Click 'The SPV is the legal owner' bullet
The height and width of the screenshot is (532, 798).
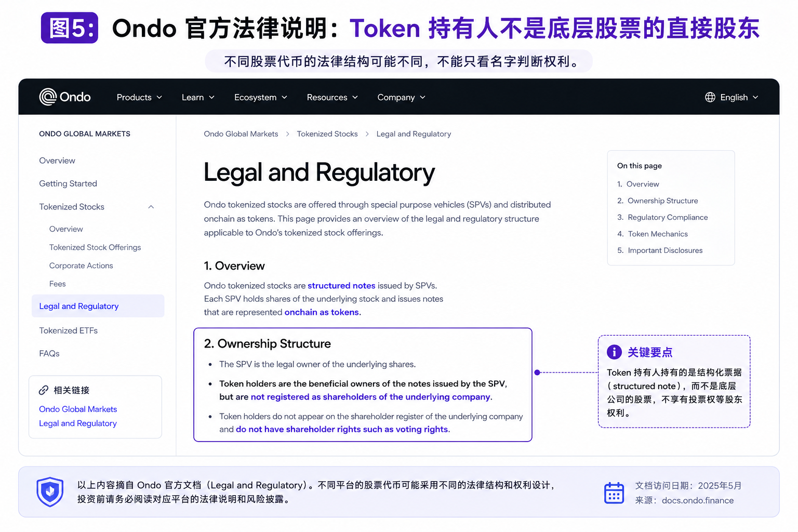pos(317,364)
